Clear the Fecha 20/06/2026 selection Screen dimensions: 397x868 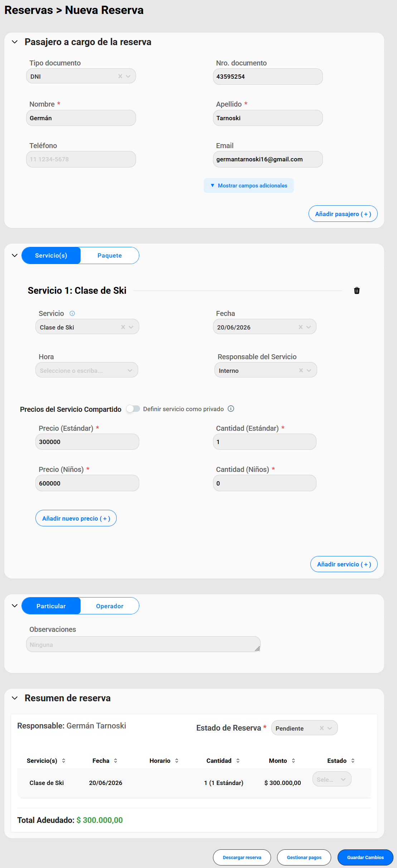(x=301, y=327)
